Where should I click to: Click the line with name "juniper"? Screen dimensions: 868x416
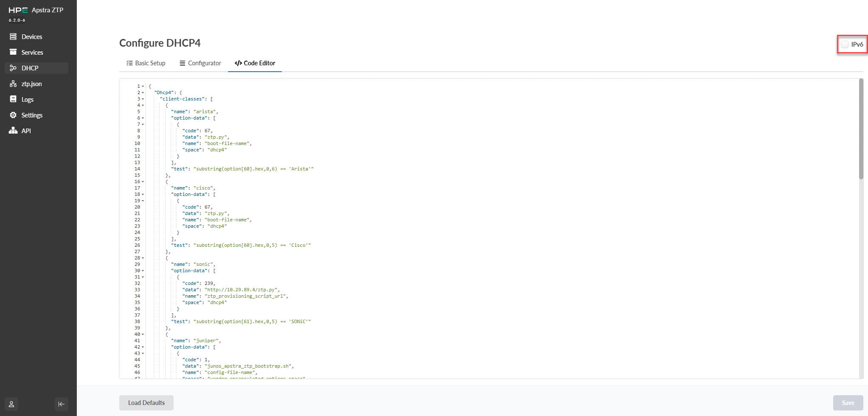(x=196, y=341)
